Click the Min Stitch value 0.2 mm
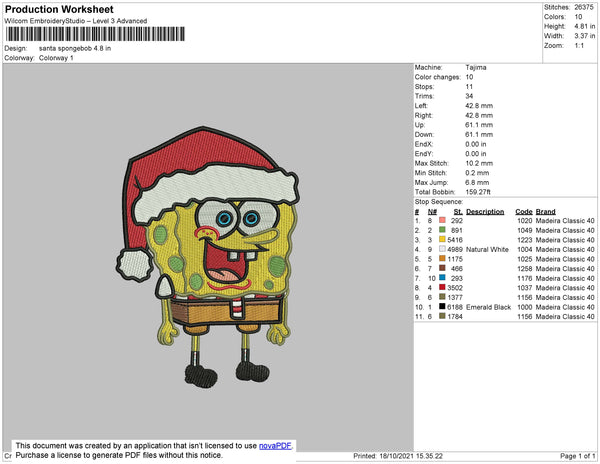600x464 pixels. [477, 173]
